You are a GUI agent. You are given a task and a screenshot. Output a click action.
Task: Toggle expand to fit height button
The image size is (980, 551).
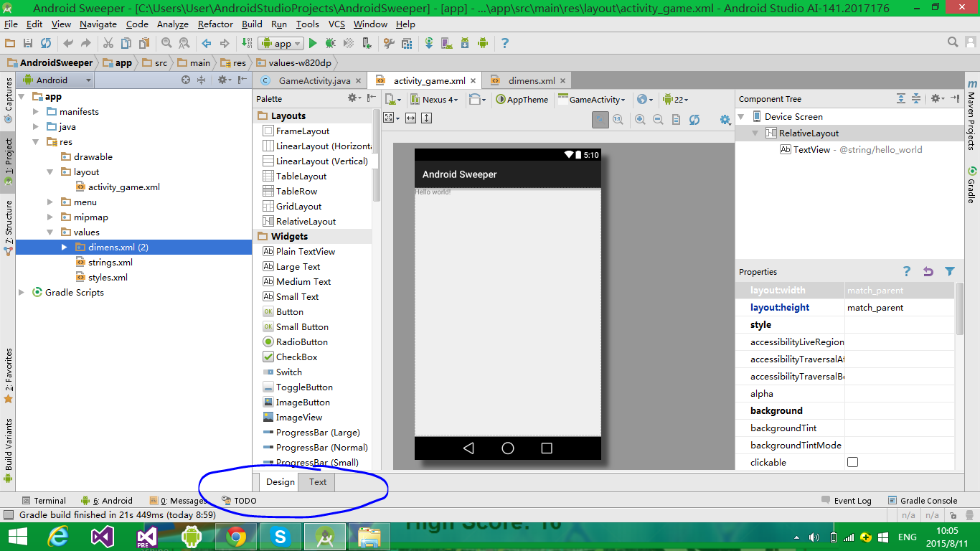click(x=427, y=118)
